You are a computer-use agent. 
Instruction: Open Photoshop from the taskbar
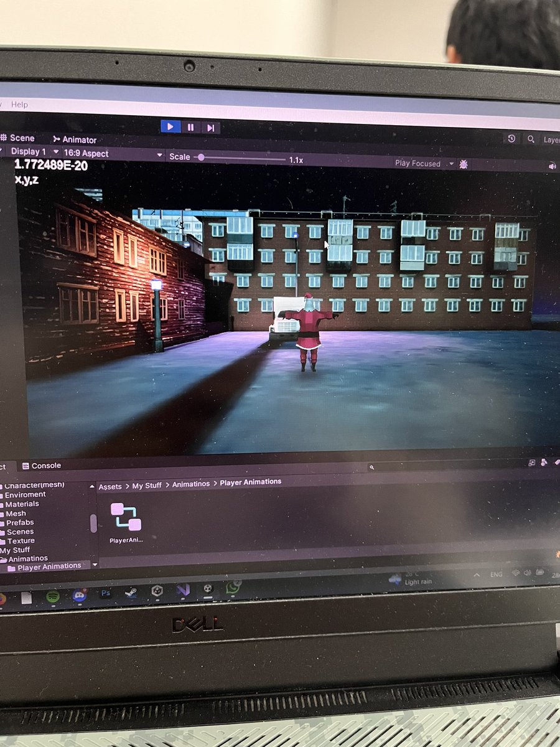(x=106, y=593)
